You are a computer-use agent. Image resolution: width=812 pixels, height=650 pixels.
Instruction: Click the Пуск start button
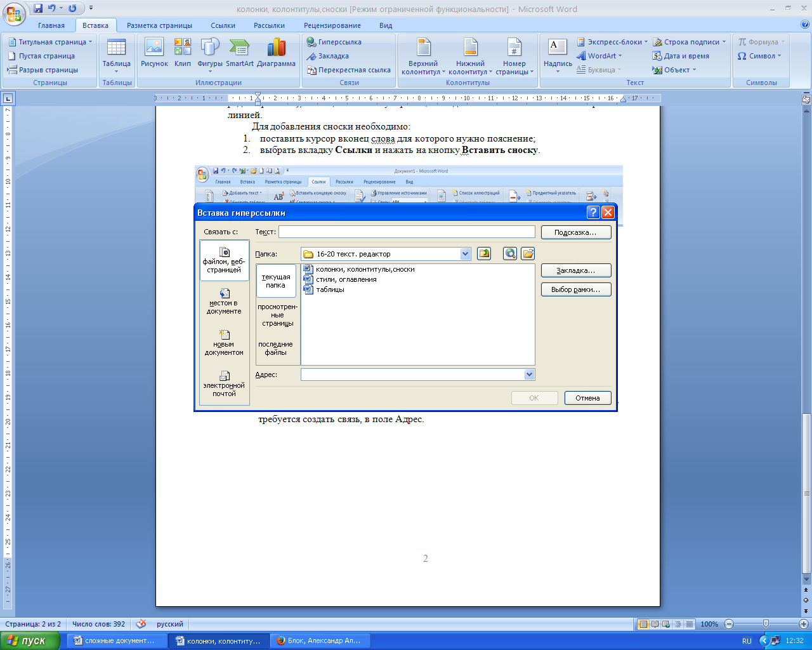[x=30, y=640]
